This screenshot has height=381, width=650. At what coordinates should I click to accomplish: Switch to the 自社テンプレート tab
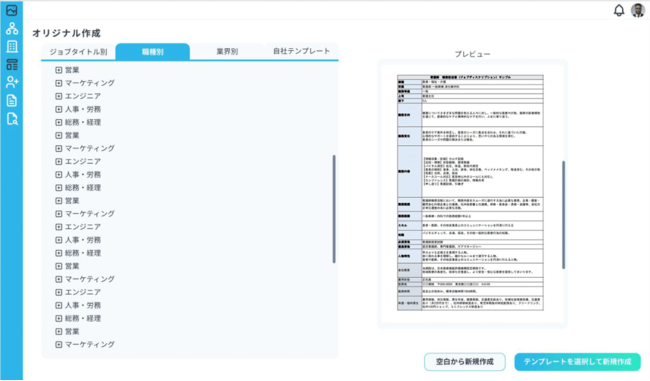301,51
